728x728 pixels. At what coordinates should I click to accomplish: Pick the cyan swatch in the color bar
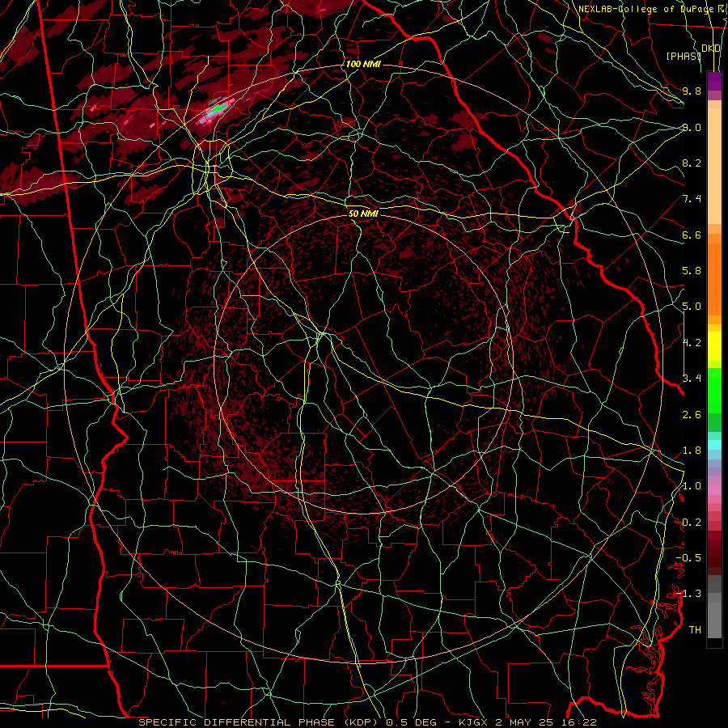[x=714, y=445]
